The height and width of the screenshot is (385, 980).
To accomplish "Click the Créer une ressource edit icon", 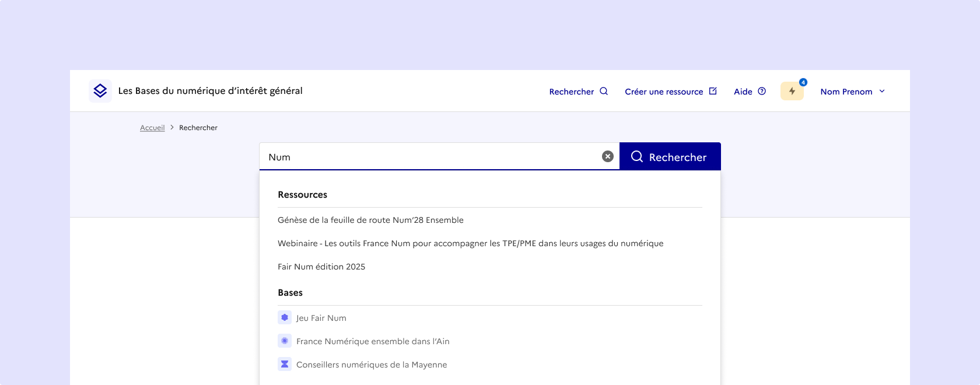I will (713, 91).
